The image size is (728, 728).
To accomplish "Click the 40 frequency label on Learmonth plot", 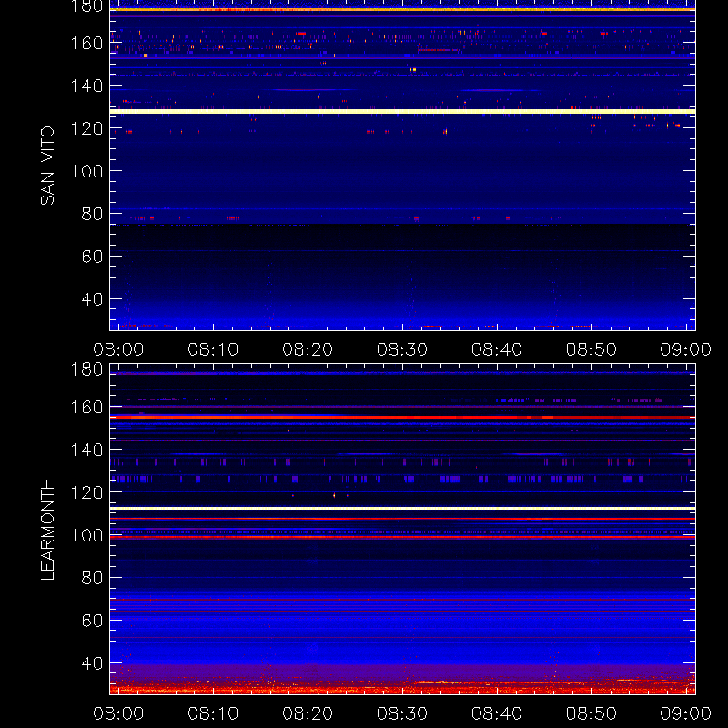I will [x=92, y=663].
